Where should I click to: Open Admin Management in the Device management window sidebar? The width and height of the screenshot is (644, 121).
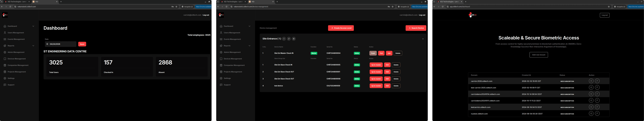232,52
